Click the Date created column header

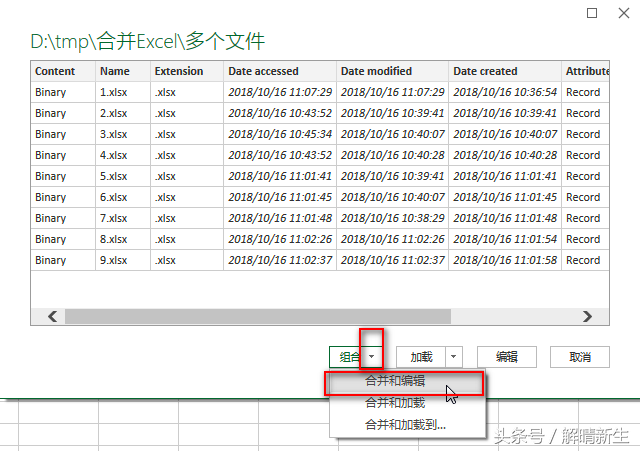(x=505, y=71)
